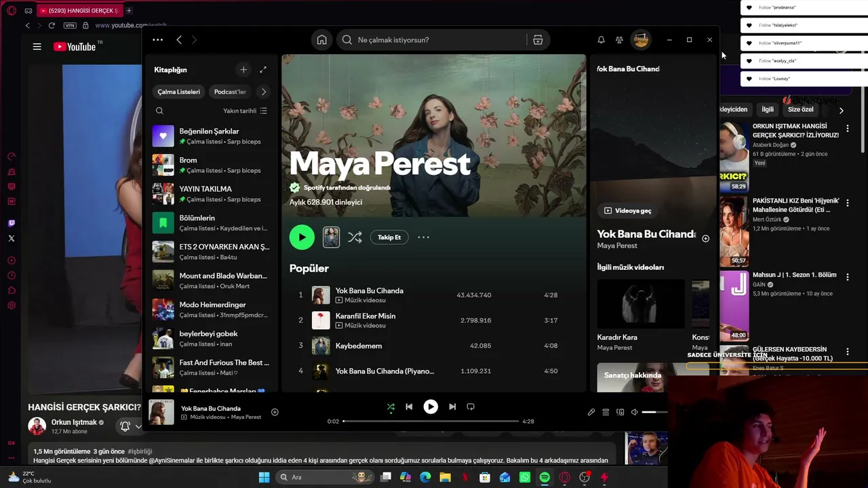Go to Spotify Home with house icon

coord(321,40)
